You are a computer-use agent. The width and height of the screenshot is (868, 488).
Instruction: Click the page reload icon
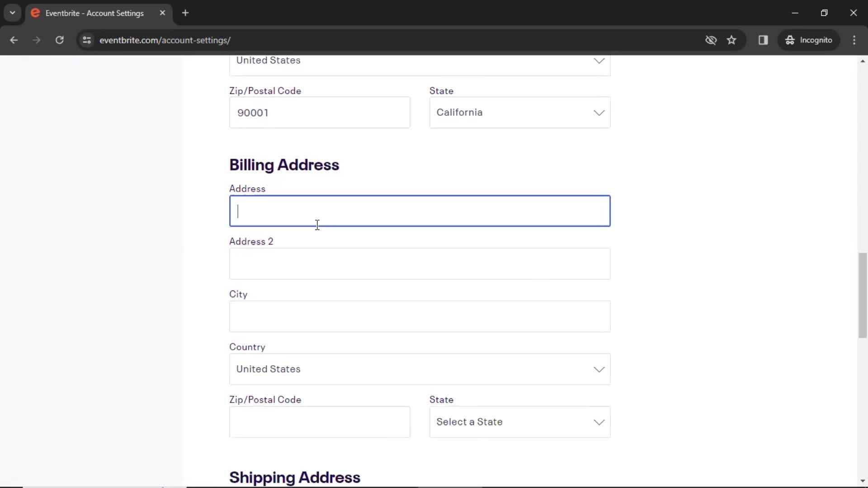60,40
